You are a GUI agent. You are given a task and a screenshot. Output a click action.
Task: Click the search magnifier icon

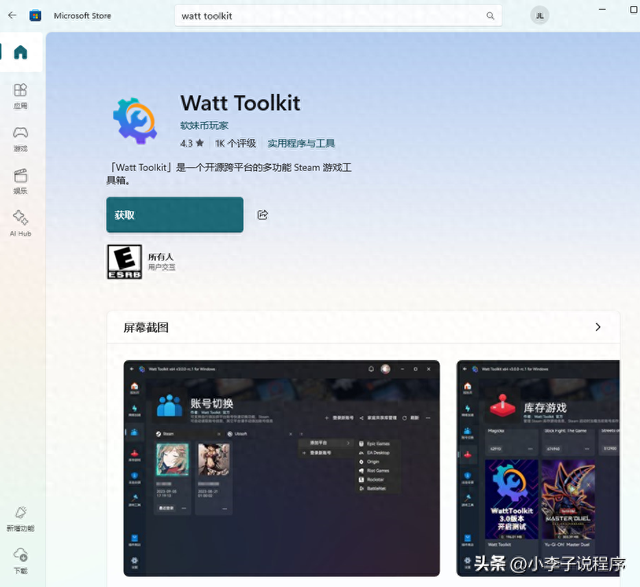[x=490, y=16]
